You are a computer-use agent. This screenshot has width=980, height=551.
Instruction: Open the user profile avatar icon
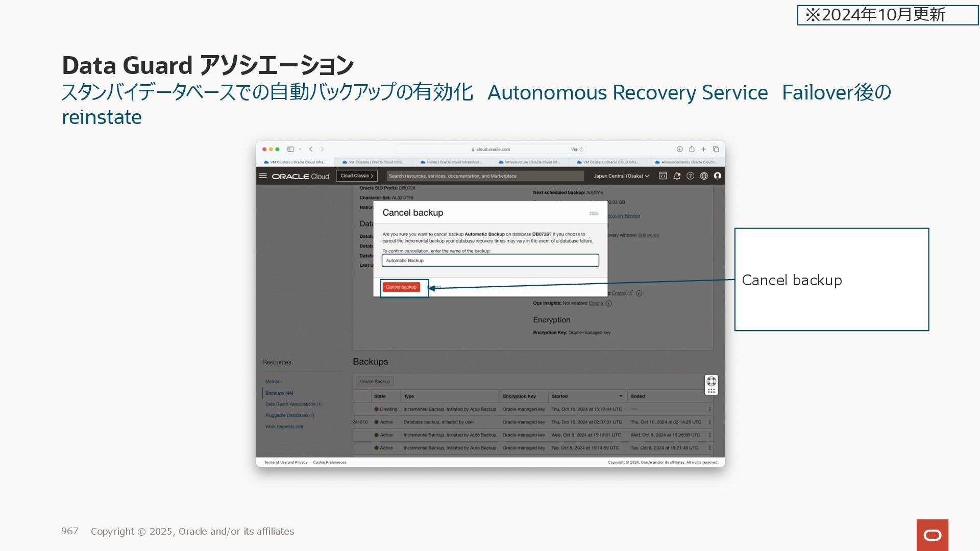(718, 176)
